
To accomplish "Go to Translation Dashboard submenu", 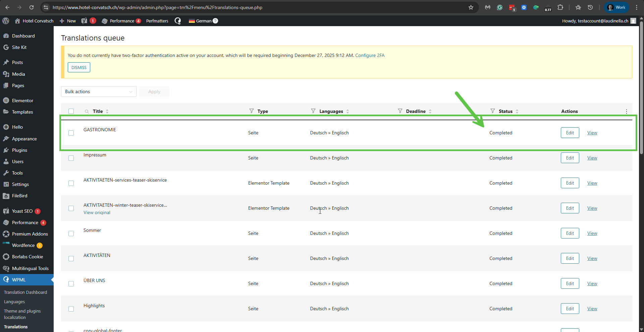I will pyautogui.click(x=25, y=292).
